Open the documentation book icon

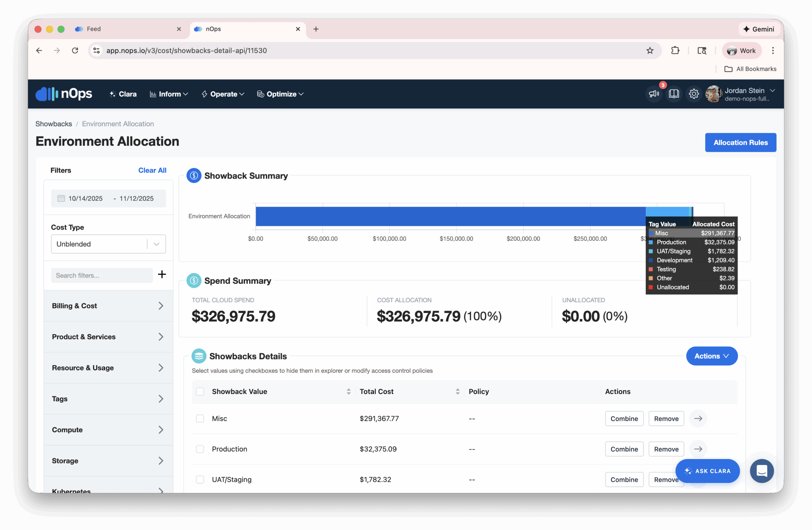coord(674,94)
